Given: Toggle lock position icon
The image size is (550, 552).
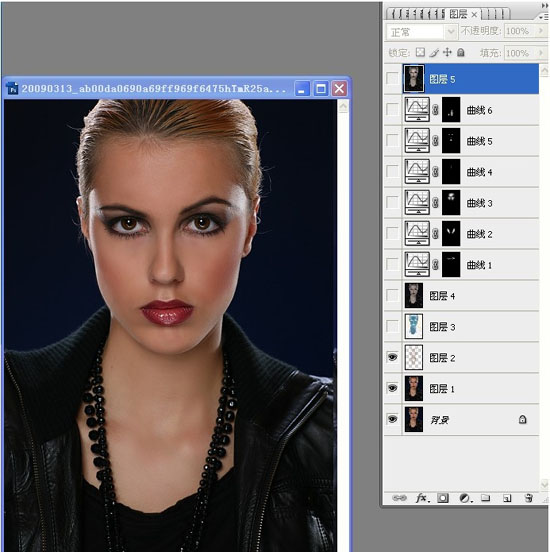Looking at the screenshot, I should tap(447, 52).
